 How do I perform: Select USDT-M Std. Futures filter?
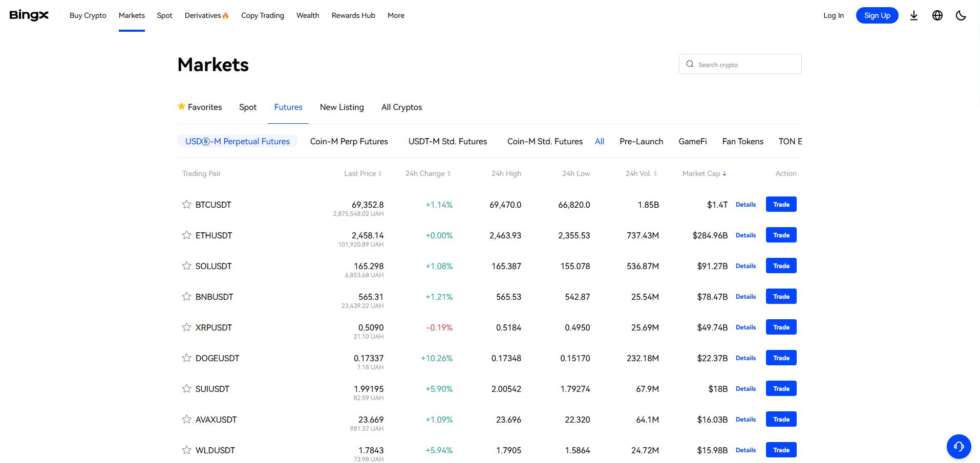pos(448,141)
